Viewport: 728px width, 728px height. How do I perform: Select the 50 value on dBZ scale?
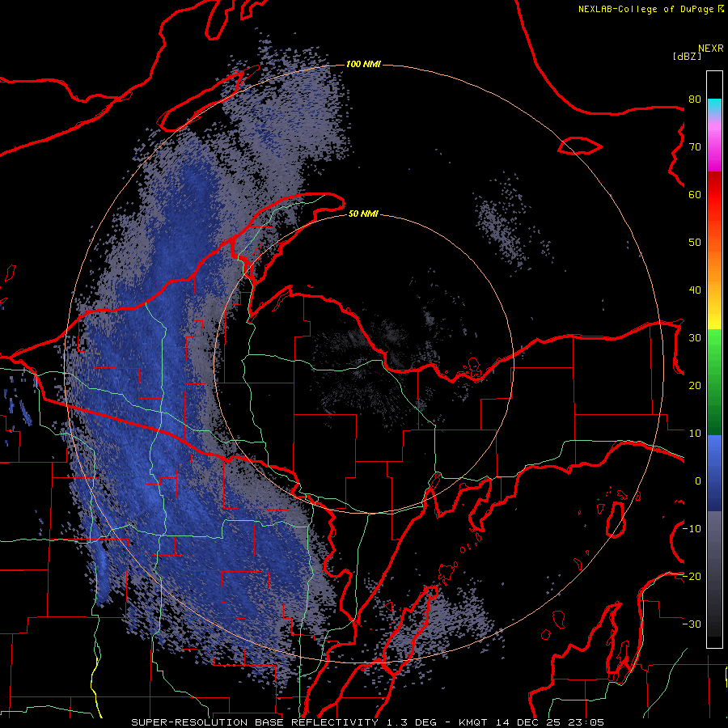695,243
